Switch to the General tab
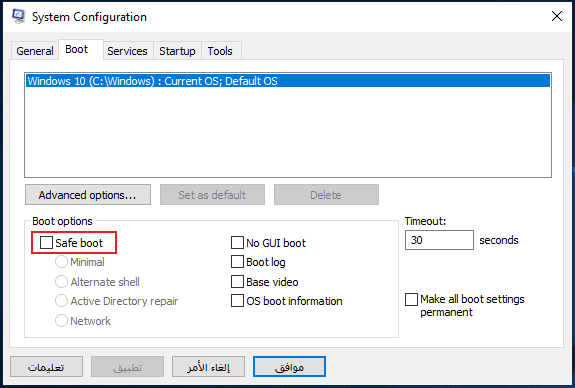 coord(35,51)
